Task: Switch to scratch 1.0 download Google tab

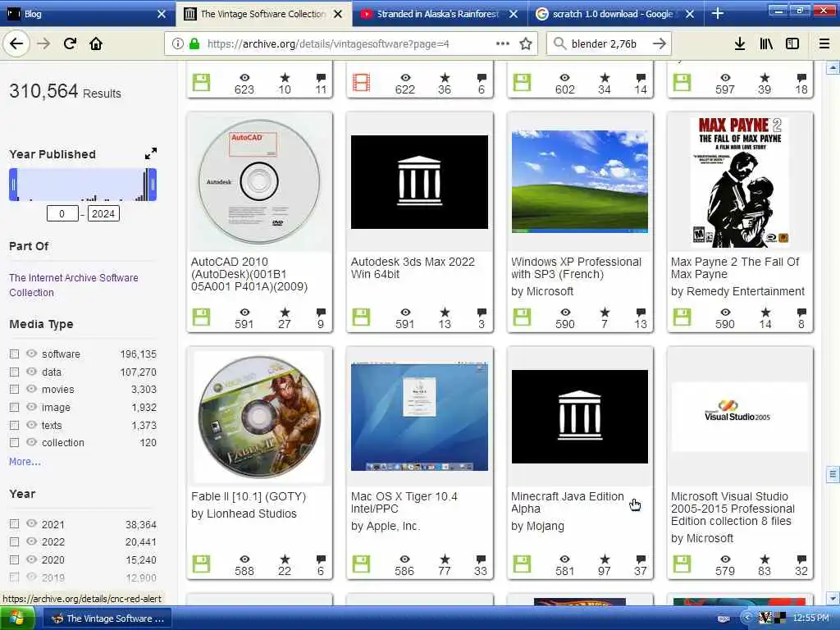Action: coord(612,14)
